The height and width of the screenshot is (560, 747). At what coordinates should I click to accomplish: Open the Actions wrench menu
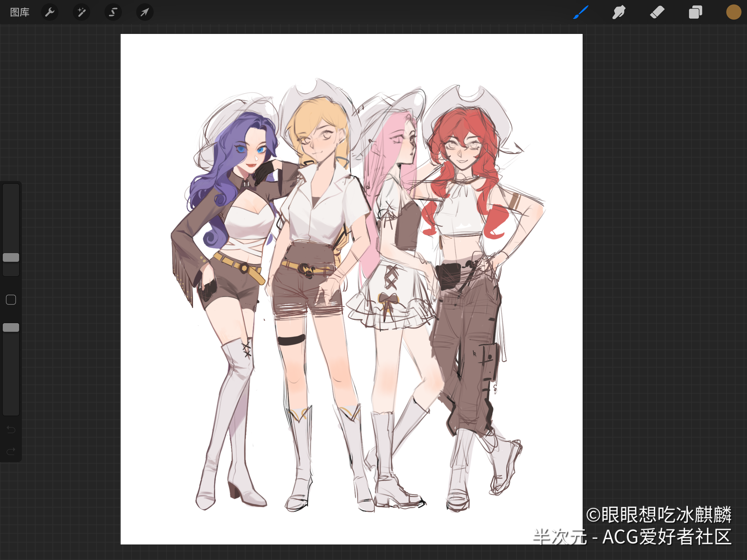pyautogui.click(x=50, y=13)
